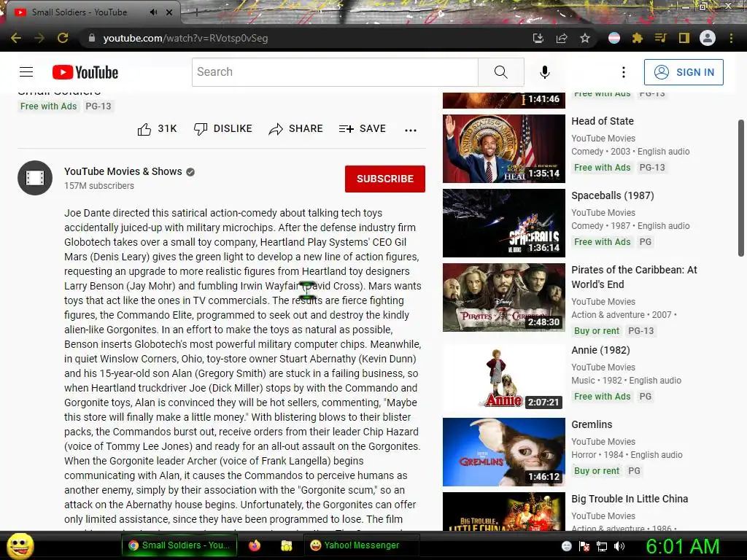Open the Annie (1982) thumbnail
The image size is (747, 560).
(x=504, y=378)
